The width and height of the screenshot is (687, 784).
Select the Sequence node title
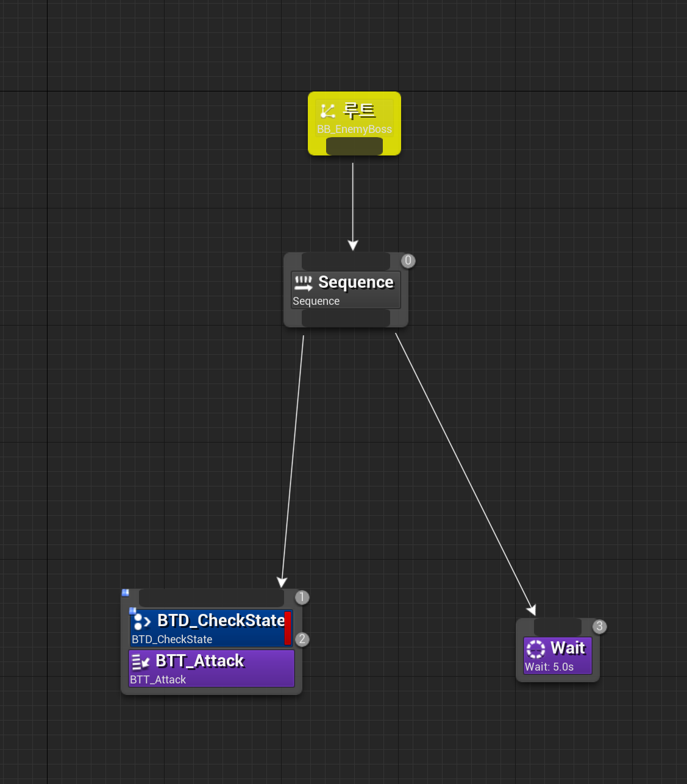pos(356,282)
